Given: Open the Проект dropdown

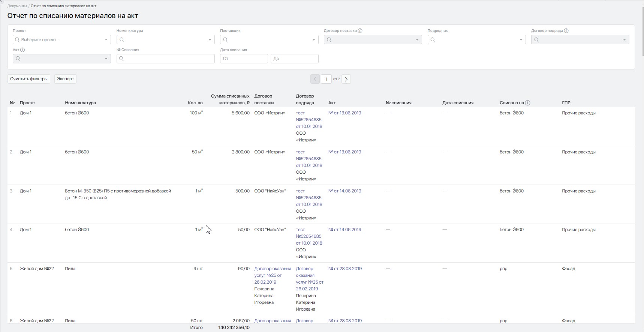Looking at the screenshot, I should pyautogui.click(x=62, y=40).
